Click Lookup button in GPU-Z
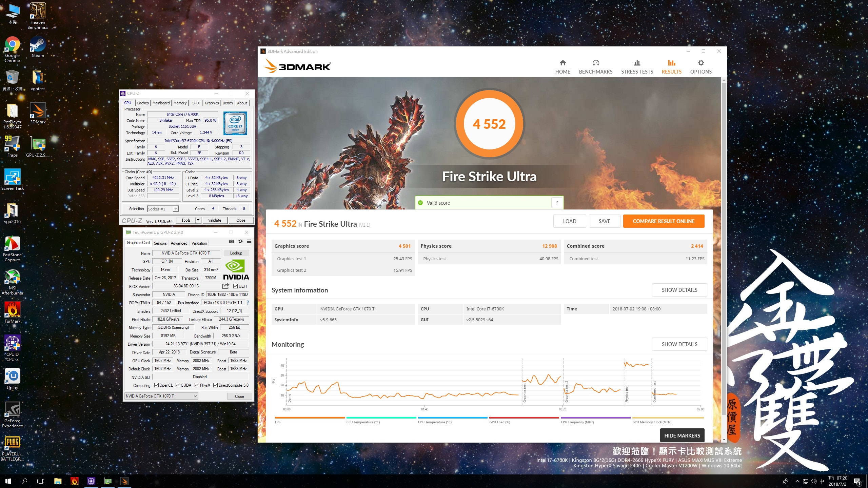 pyautogui.click(x=236, y=253)
